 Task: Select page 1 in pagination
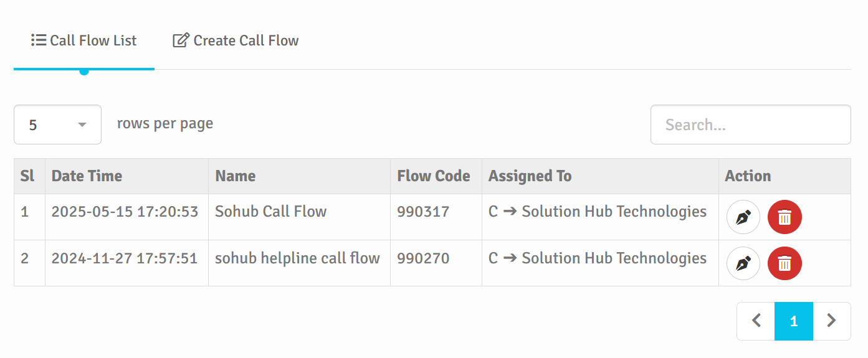tap(793, 321)
